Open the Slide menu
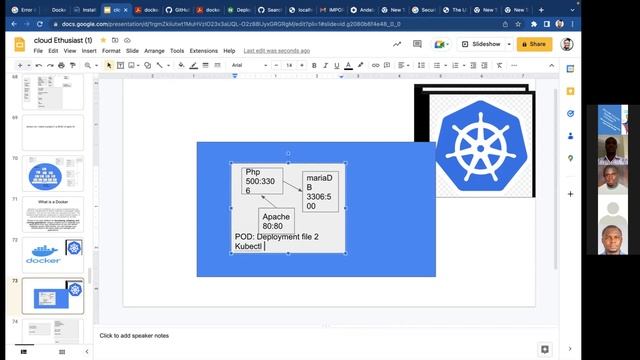Image resolution: width=640 pixels, height=360 pixels. [x=132, y=51]
